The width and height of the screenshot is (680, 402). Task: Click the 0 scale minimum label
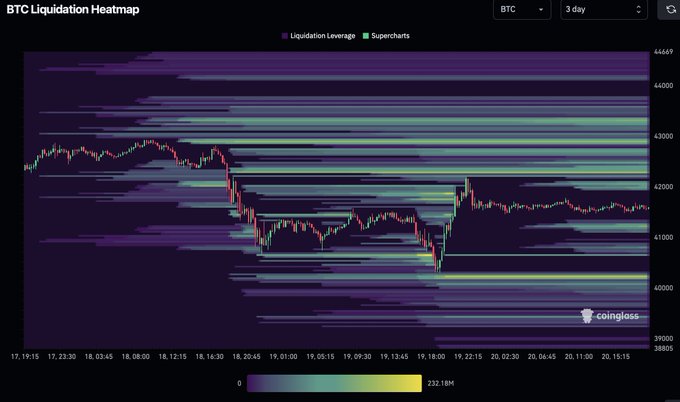(x=239, y=383)
